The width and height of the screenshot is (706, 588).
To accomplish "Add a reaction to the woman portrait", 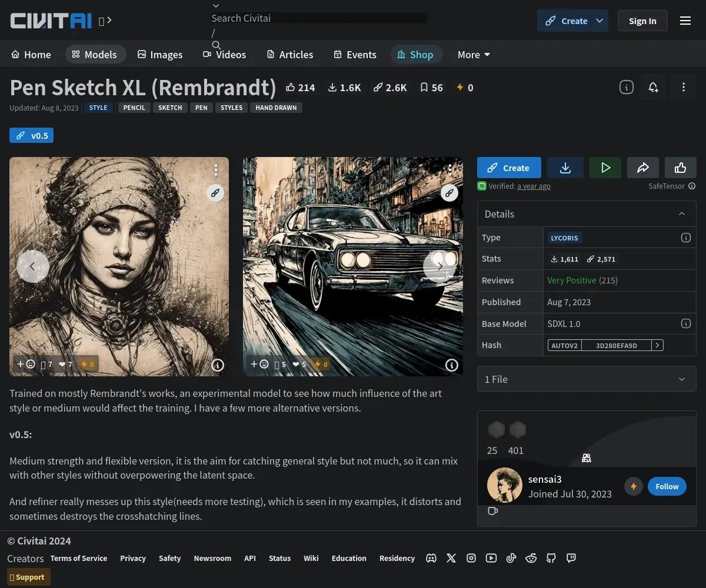I will (26, 364).
